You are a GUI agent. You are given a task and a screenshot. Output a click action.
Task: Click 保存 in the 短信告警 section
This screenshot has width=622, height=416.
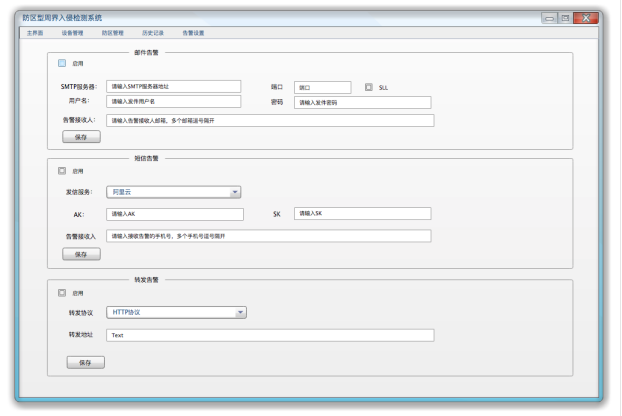click(81, 254)
